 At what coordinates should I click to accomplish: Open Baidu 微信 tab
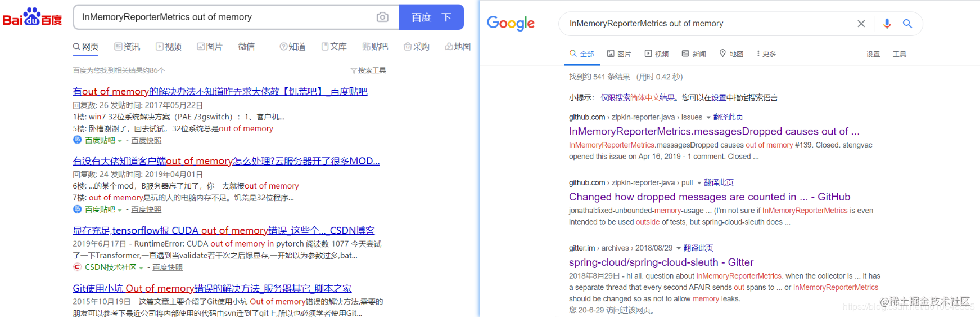click(x=246, y=47)
